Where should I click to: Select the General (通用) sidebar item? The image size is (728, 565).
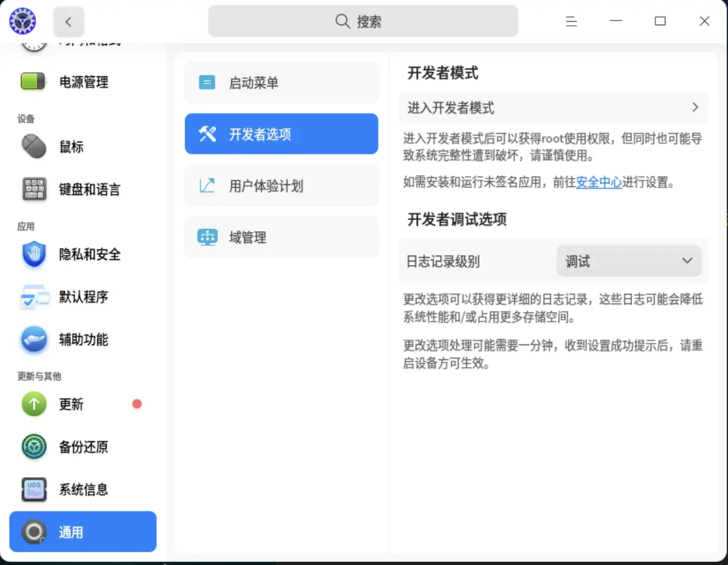click(x=83, y=532)
